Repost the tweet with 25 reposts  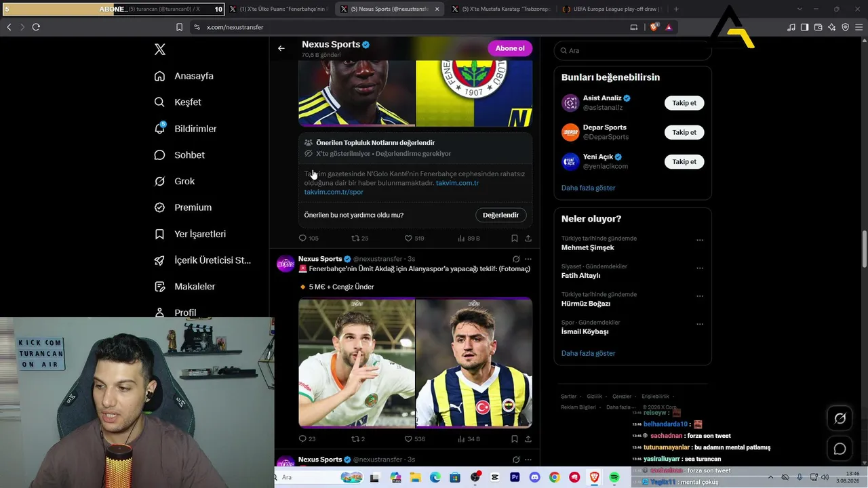point(359,239)
